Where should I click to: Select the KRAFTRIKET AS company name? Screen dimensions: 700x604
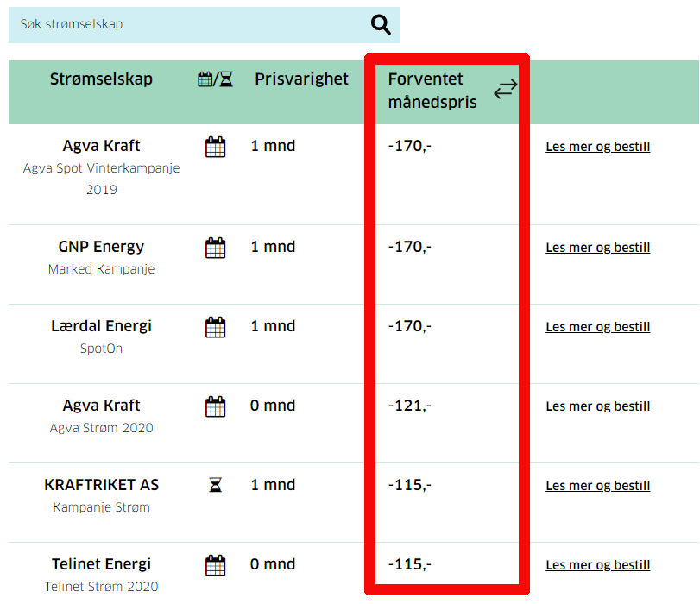pyautogui.click(x=101, y=485)
